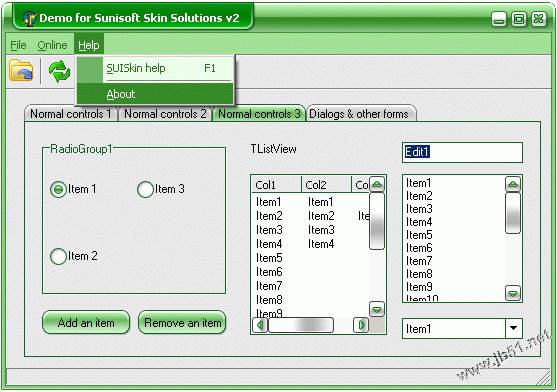The image size is (557, 392).
Task: Click Item2 in Col2 of list view
Action: click(x=321, y=216)
